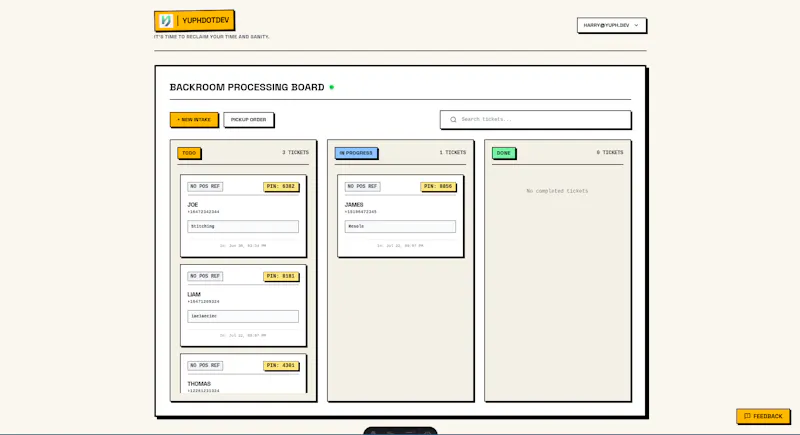Viewport: 800px width, 435px height.
Task: Click the Yuphdotdev logo icon
Action: pyautogui.click(x=166, y=21)
